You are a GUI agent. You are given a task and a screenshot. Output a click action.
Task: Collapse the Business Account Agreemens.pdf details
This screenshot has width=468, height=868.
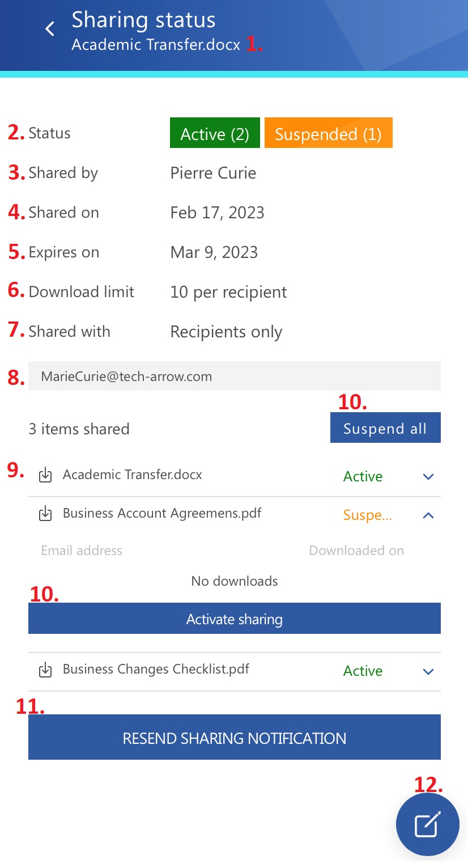(428, 515)
